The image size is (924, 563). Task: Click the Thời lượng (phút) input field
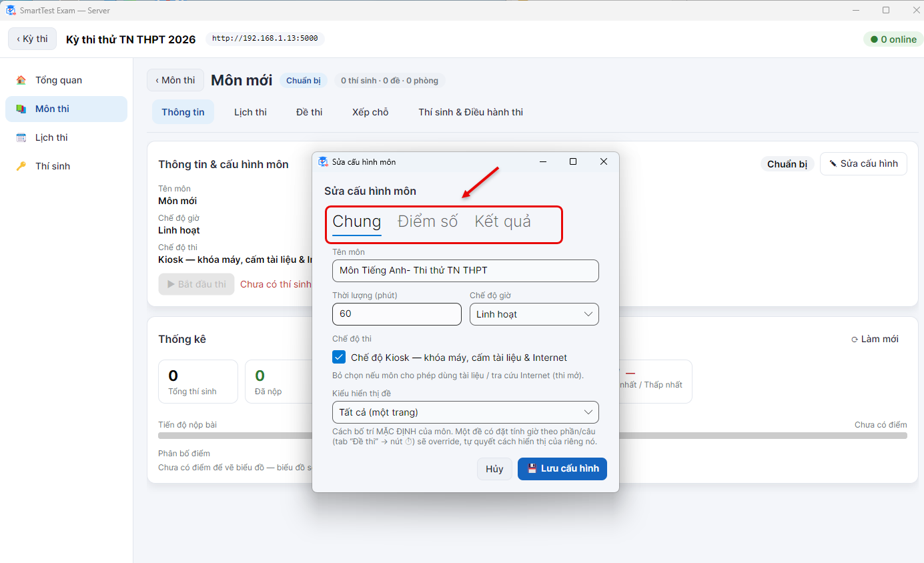pos(397,314)
